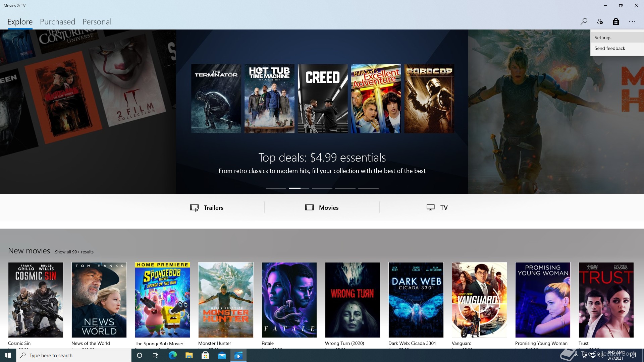The image size is (644, 362).
Task: Open the Cosmic Sin movie poster
Action: [x=36, y=300]
